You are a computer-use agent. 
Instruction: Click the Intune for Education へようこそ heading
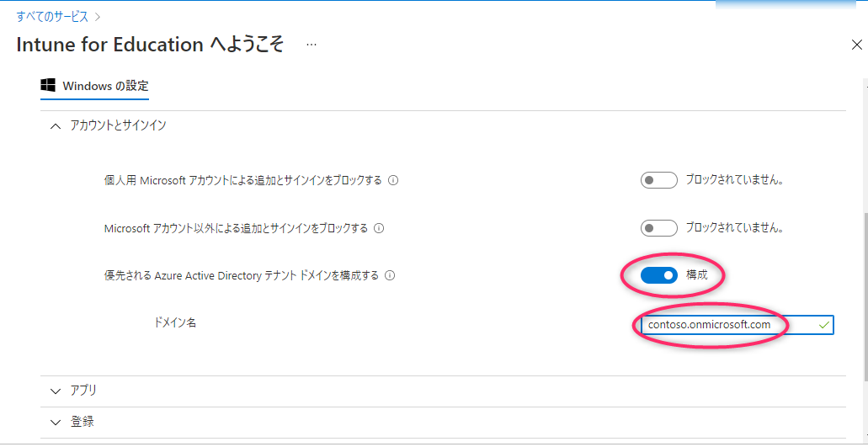point(150,45)
